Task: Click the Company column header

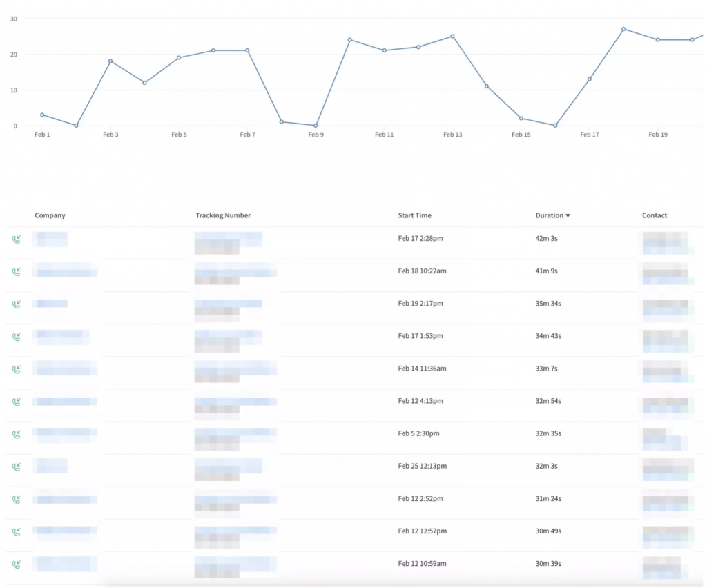Action: [x=50, y=215]
